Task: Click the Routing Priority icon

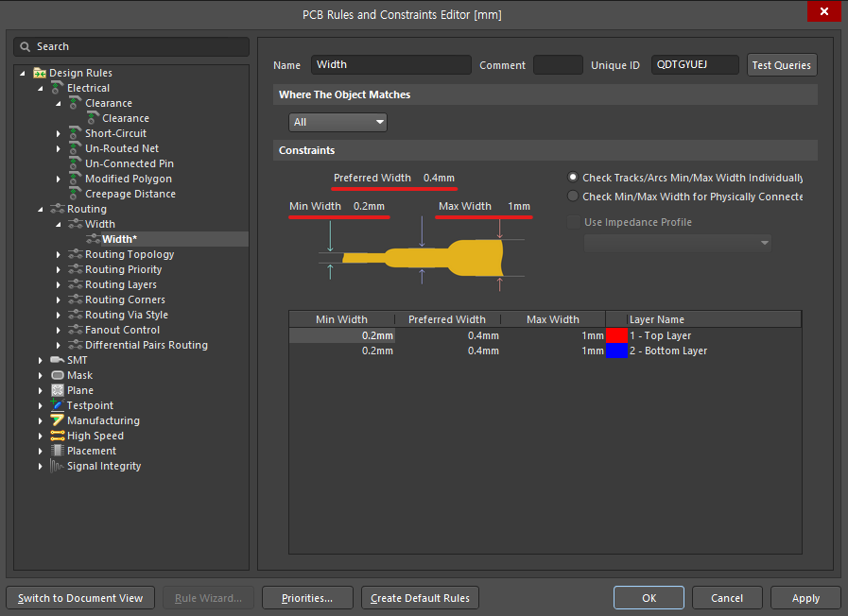Action: [x=76, y=269]
